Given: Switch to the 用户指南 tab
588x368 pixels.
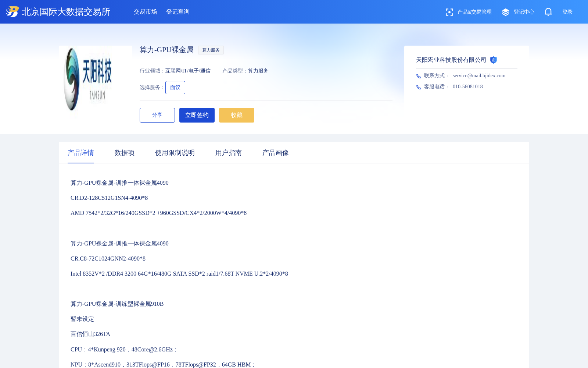Looking at the screenshot, I should (229, 153).
